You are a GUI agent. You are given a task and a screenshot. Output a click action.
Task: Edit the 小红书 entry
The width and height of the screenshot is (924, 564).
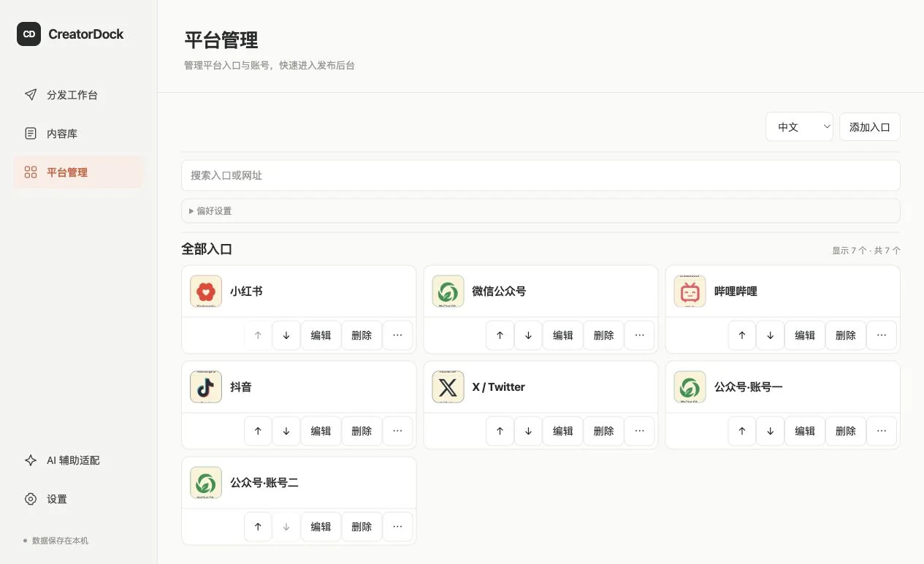pos(321,335)
